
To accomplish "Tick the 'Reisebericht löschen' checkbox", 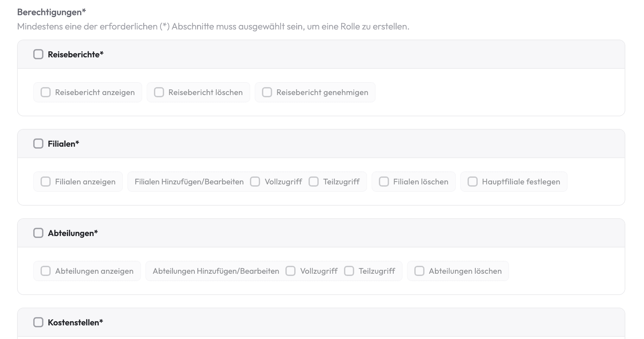I will coord(159,92).
